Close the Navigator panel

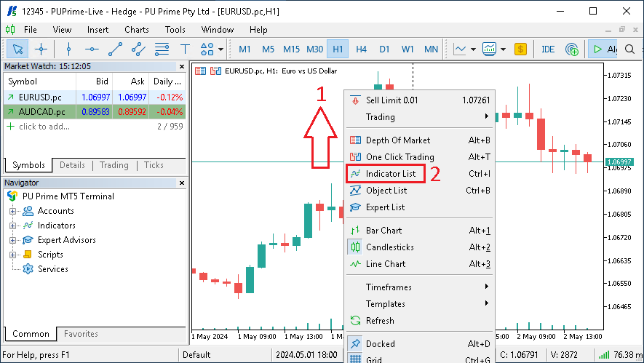(x=182, y=183)
